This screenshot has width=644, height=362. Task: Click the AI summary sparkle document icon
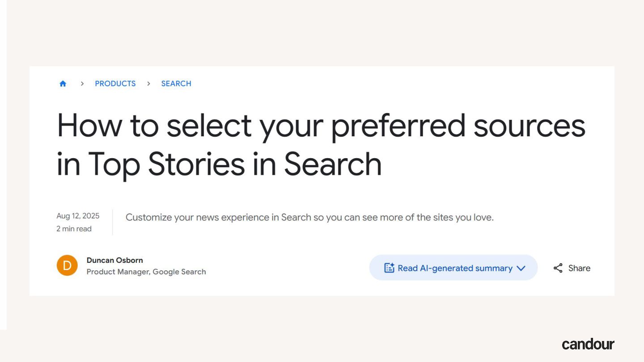(x=389, y=268)
